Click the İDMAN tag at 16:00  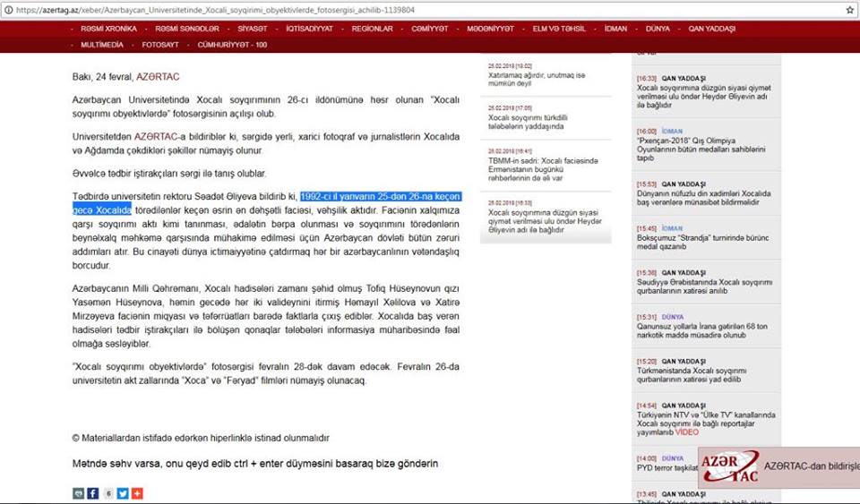(x=672, y=131)
